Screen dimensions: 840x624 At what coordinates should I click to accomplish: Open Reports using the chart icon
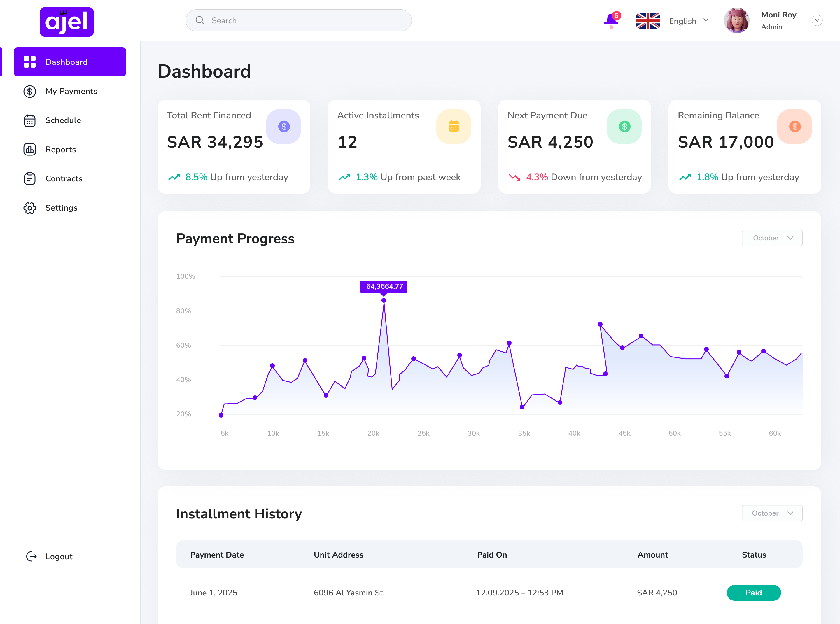point(29,149)
